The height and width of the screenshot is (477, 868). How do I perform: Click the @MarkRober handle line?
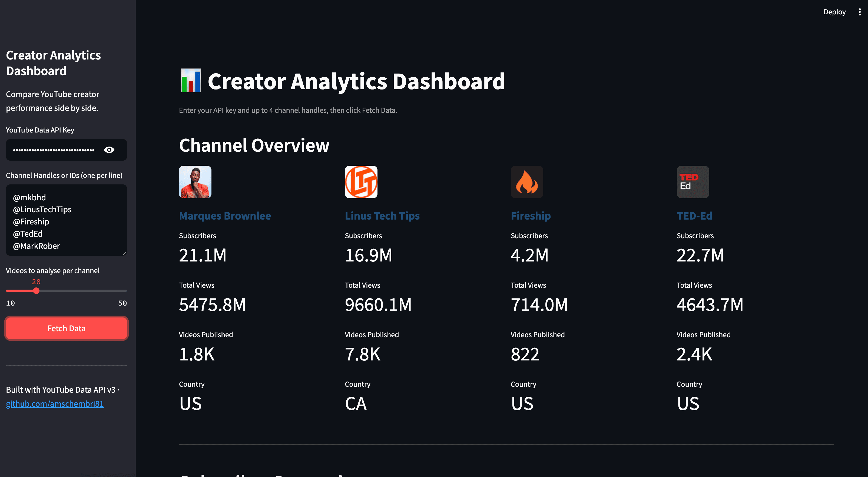click(37, 246)
